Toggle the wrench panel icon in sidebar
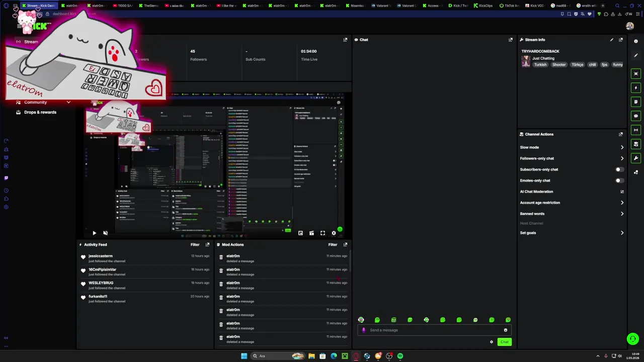 pos(636,158)
